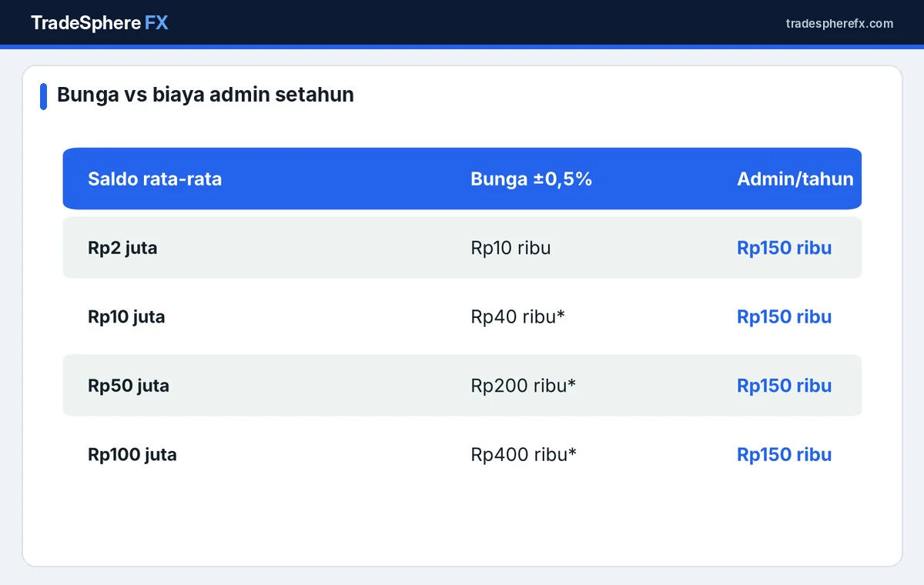This screenshot has width=924, height=585.
Task: Click 'Rp150 ribu' in the Rp10 juta row
Action: pyautogui.click(x=784, y=316)
